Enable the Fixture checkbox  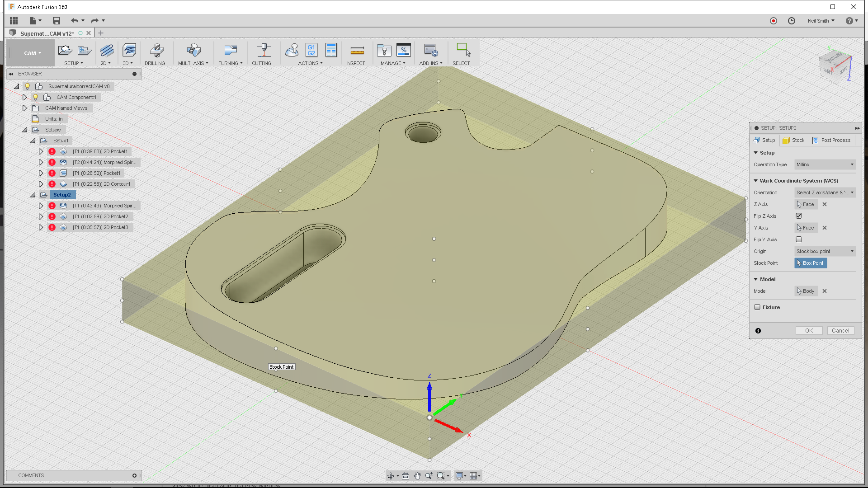(x=757, y=307)
